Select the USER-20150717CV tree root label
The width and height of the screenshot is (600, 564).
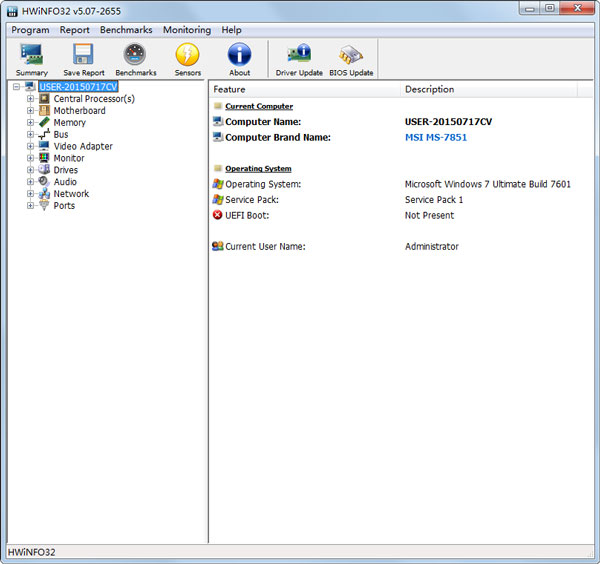click(78, 87)
